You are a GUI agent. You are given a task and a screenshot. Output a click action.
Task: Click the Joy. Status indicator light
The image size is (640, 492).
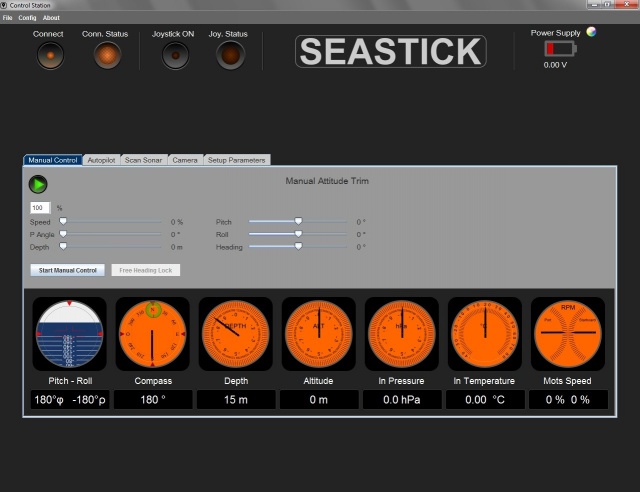(229, 56)
